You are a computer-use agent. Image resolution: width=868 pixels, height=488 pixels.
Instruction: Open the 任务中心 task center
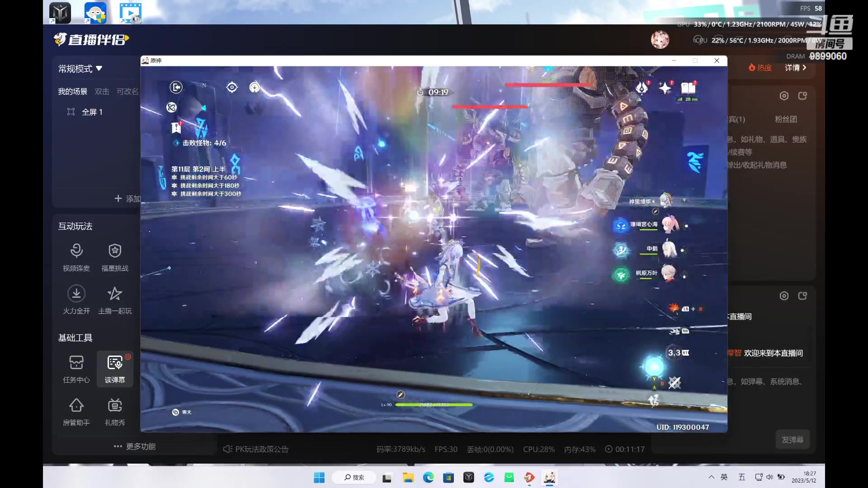pos(76,369)
